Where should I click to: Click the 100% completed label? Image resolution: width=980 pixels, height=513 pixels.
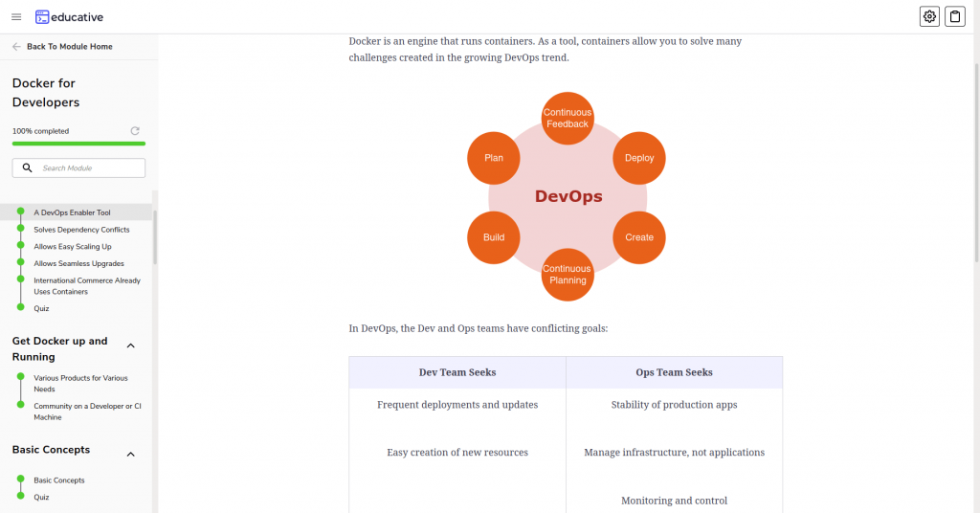coord(40,131)
